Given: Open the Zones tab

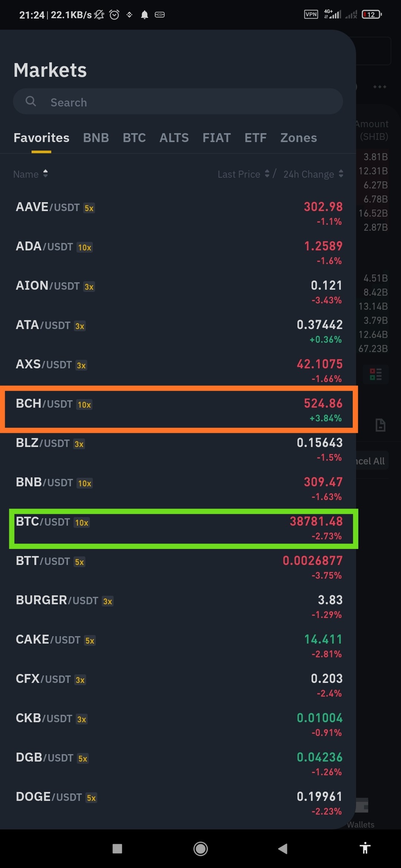Looking at the screenshot, I should (x=299, y=138).
